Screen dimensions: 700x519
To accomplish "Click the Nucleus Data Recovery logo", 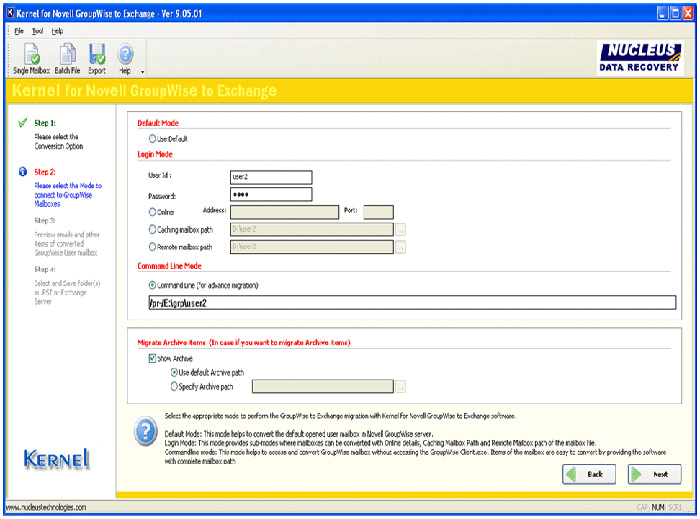I will pyautogui.click(x=640, y=58).
